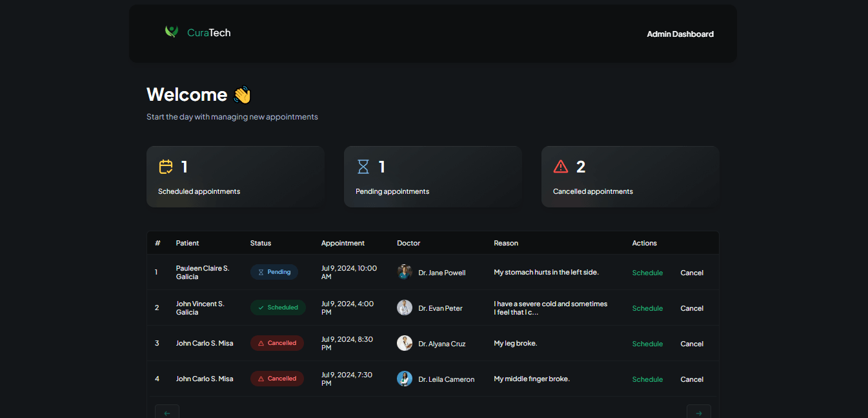
Task: Click the CuraTech leaf logo icon
Action: pos(171,32)
